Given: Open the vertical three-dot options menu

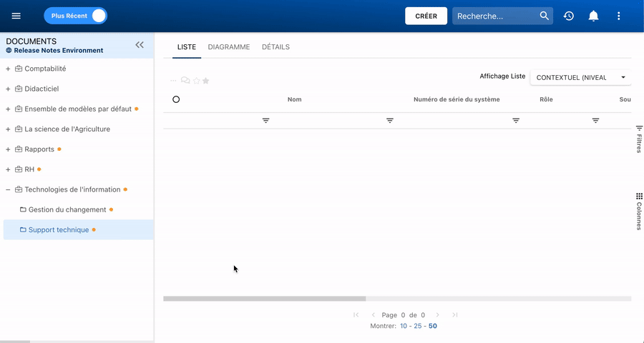Looking at the screenshot, I should coord(618,16).
